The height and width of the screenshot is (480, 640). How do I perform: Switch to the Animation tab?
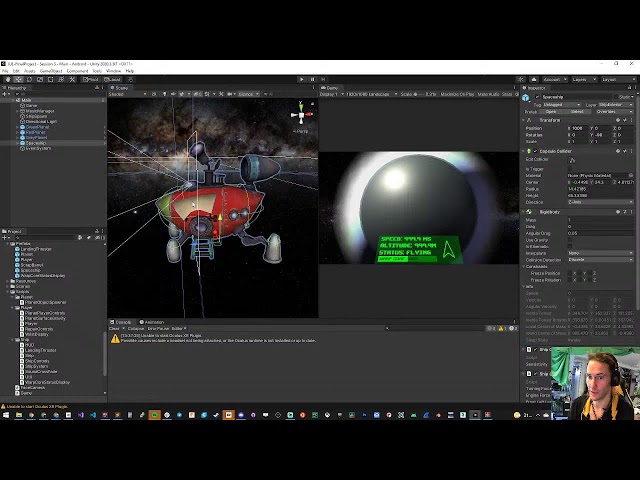(151, 322)
